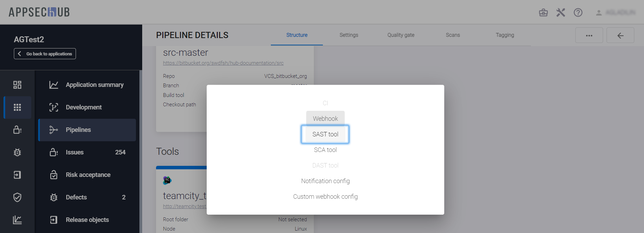Open the analytics chart icon in left rail
The height and width of the screenshot is (233, 644).
17,220
